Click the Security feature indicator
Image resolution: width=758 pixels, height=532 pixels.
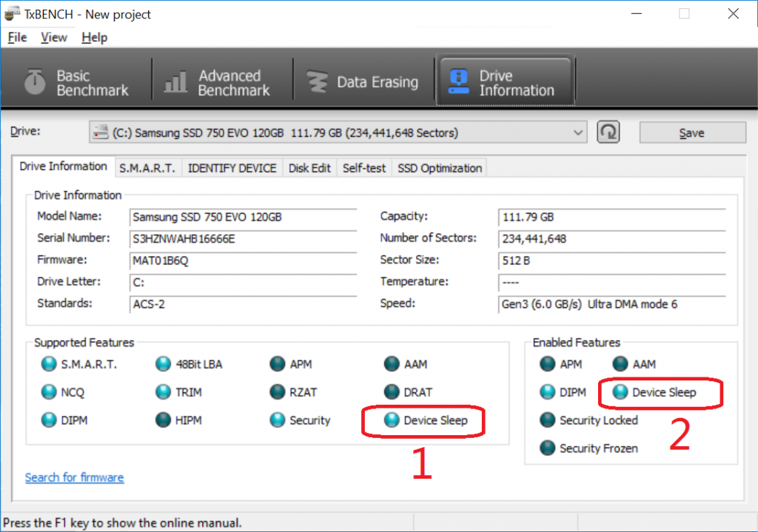pyautogui.click(x=278, y=420)
